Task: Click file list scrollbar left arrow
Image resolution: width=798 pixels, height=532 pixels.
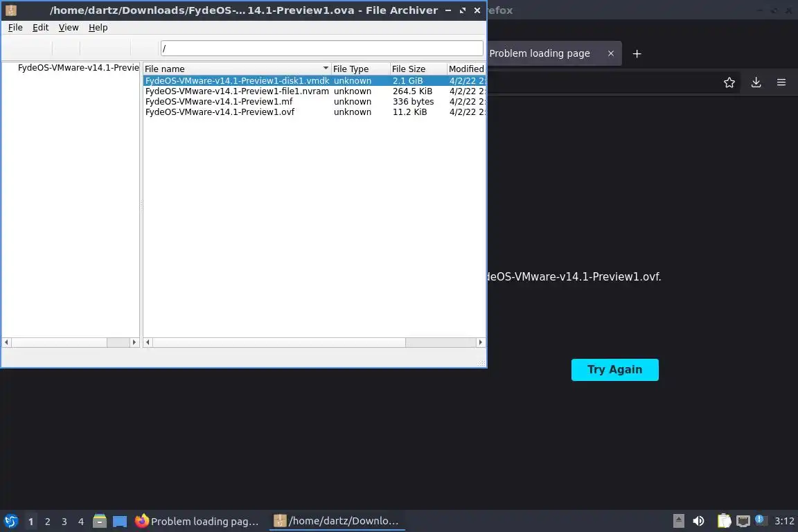Action: [x=148, y=342]
